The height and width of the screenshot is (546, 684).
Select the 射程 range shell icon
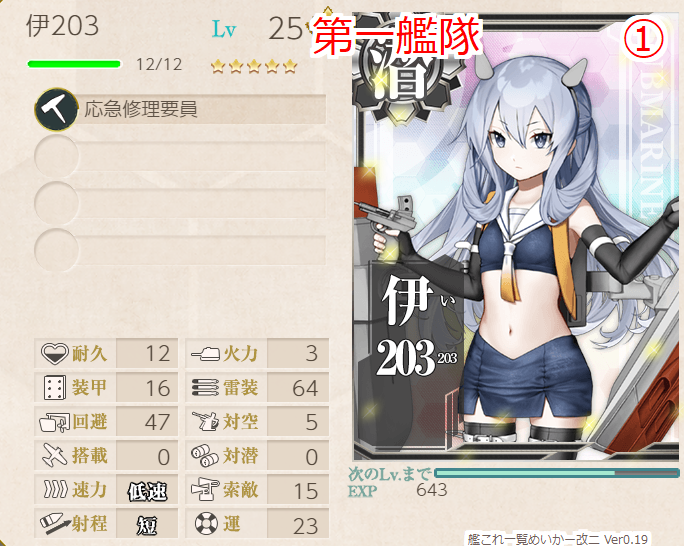(55, 524)
